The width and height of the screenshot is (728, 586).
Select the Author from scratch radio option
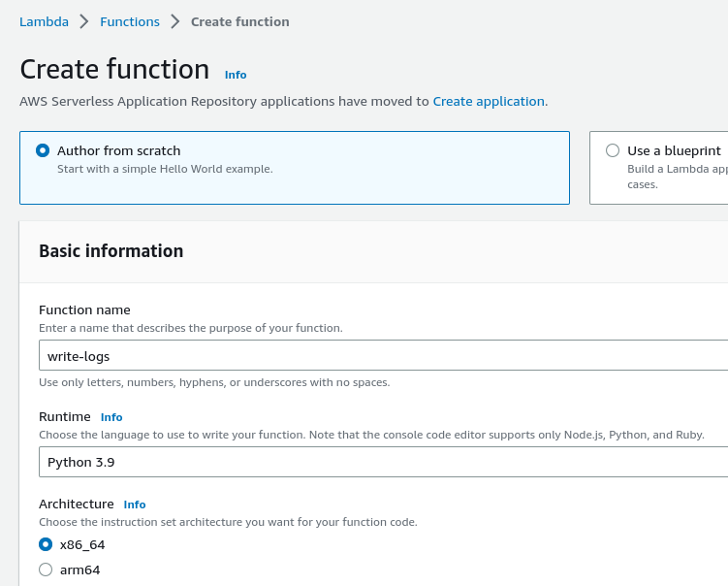pos(43,150)
